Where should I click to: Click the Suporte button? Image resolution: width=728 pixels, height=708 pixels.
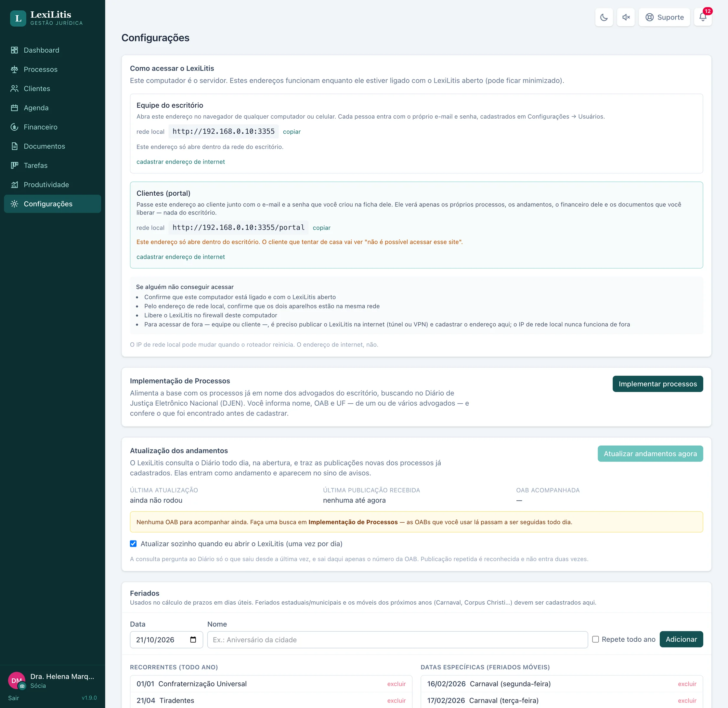pos(664,17)
